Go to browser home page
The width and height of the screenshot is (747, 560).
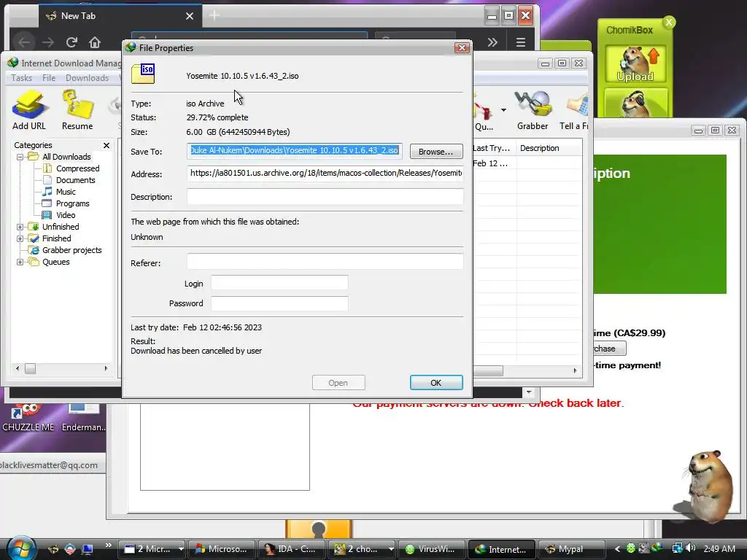(x=95, y=42)
